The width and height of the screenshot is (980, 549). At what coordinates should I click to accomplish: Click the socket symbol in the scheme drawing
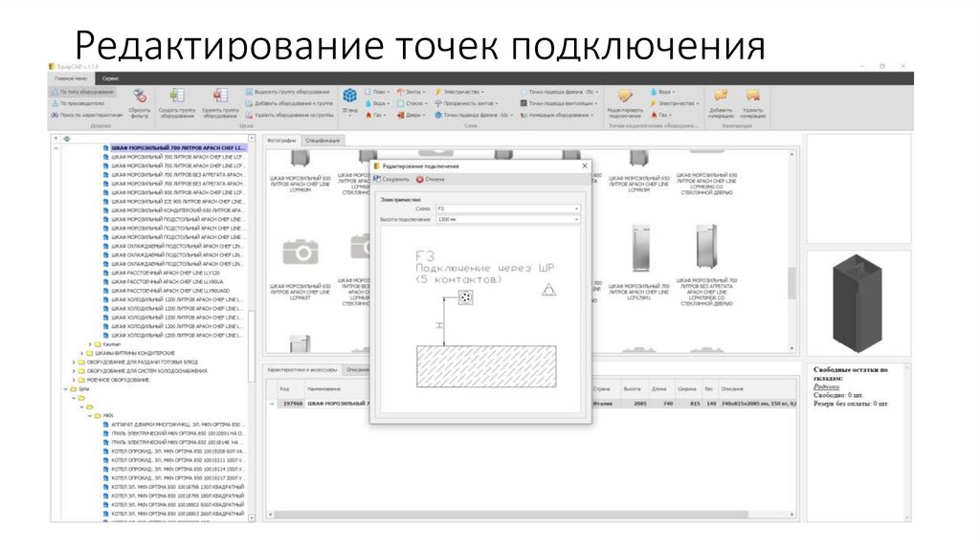point(466,297)
